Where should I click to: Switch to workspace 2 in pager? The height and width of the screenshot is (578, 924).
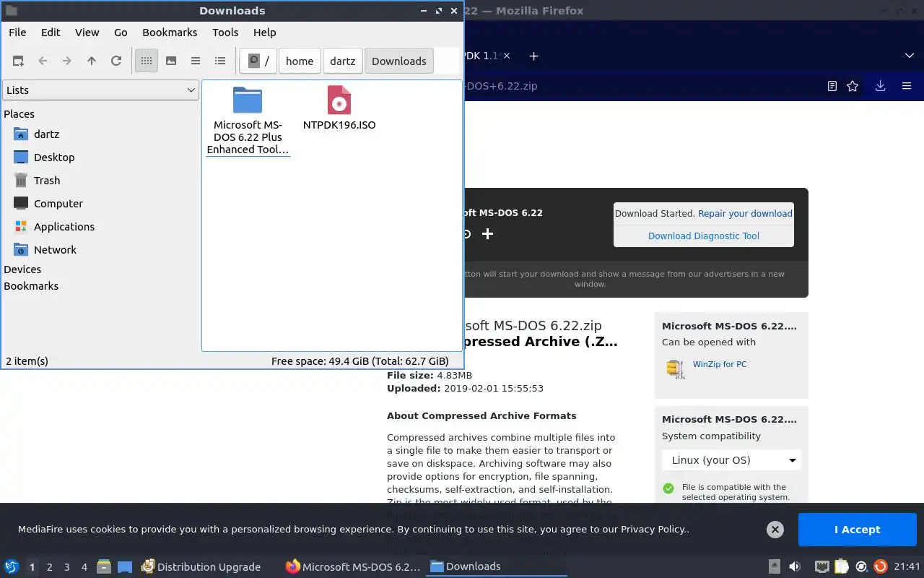pyautogui.click(x=50, y=567)
